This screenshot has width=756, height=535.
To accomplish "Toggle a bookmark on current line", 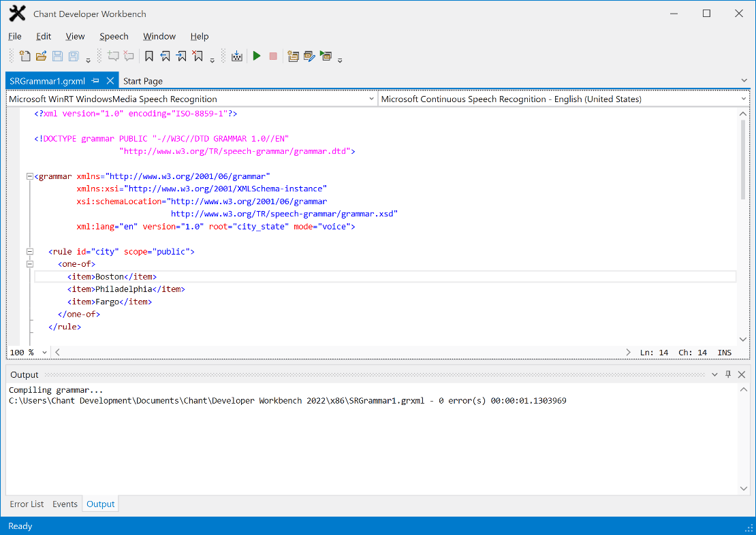I will 149,56.
